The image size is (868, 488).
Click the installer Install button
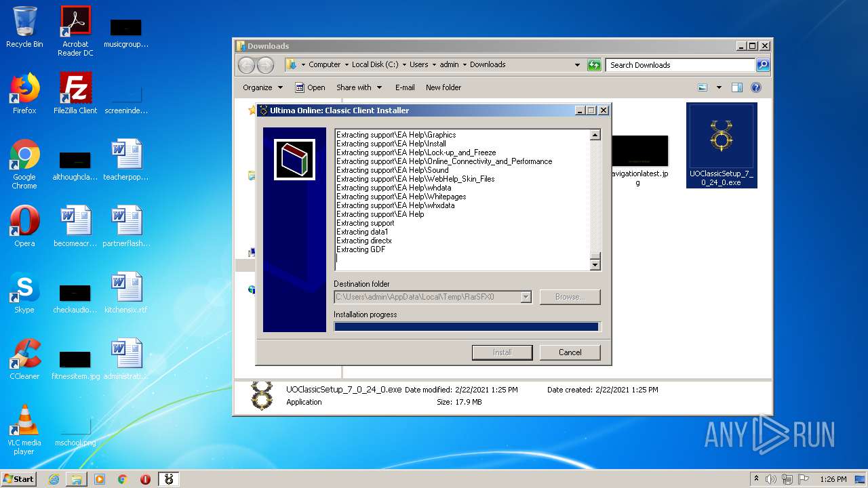(x=502, y=352)
